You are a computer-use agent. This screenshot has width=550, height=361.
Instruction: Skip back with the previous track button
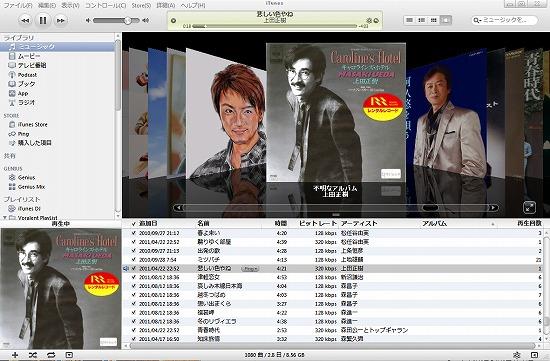click(25, 20)
